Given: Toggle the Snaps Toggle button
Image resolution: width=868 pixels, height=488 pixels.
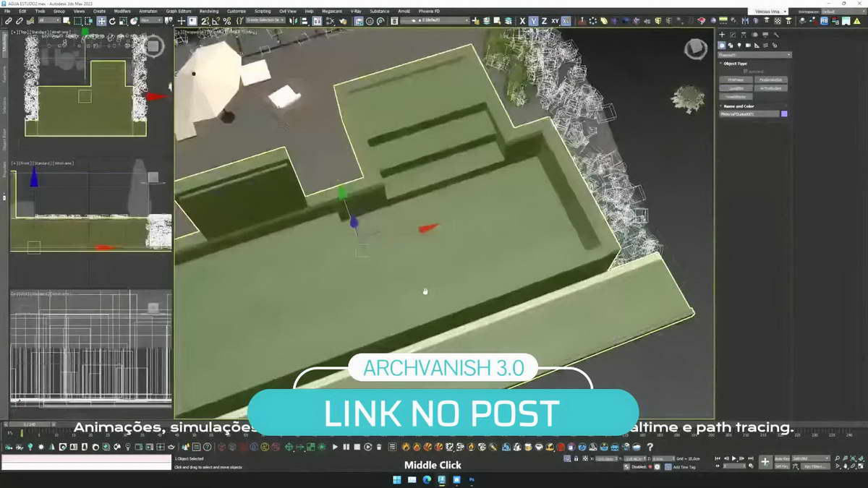Looking at the screenshot, I should tap(205, 22).
